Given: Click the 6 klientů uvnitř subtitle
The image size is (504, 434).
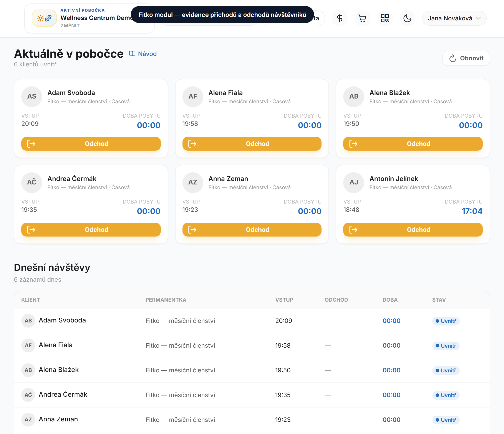Looking at the screenshot, I should tap(35, 64).
